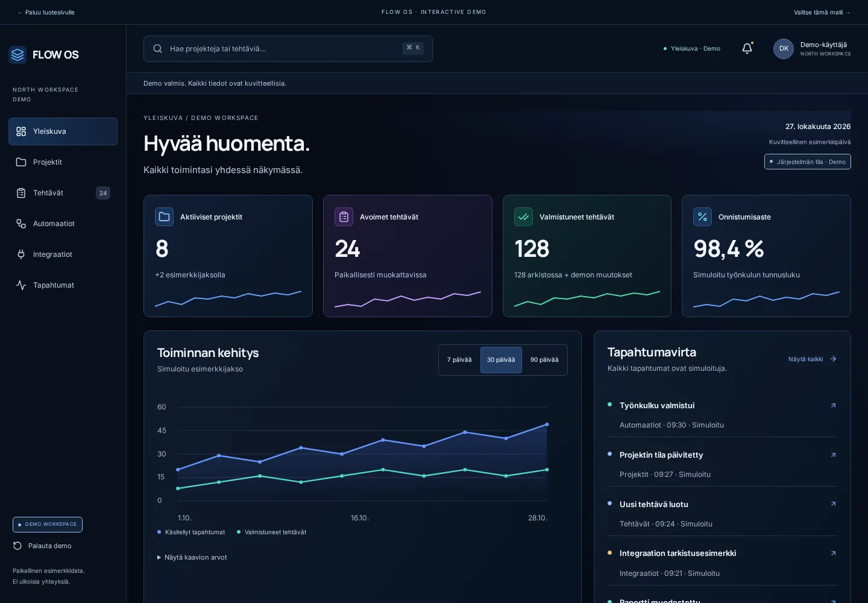Open notifications bell

coord(747,48)
